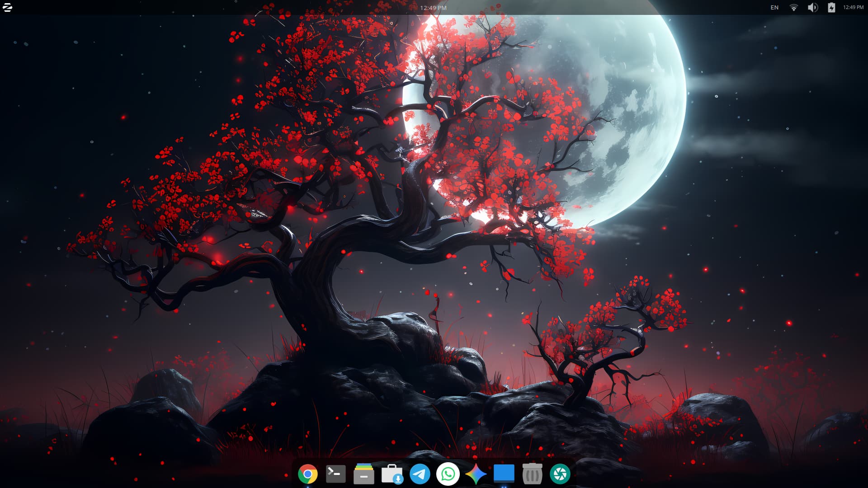Open the Files manager dock icon

click(363, 474)
